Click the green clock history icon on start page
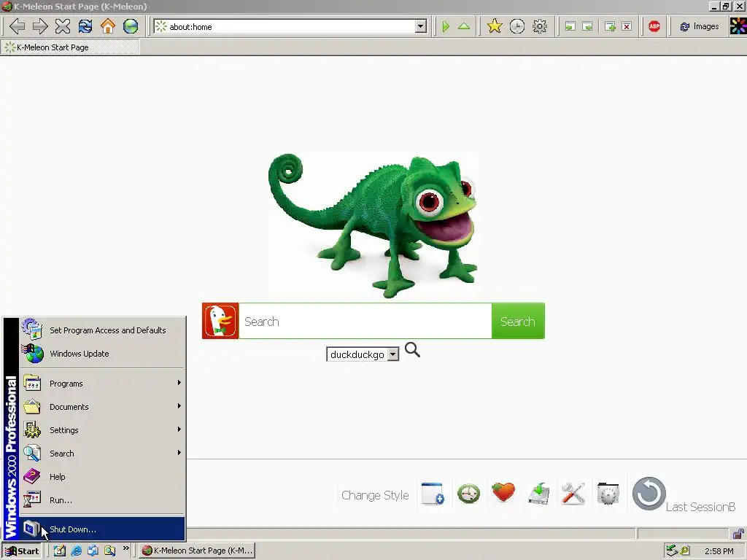747x560 pixels. click(x=469, y=494)
